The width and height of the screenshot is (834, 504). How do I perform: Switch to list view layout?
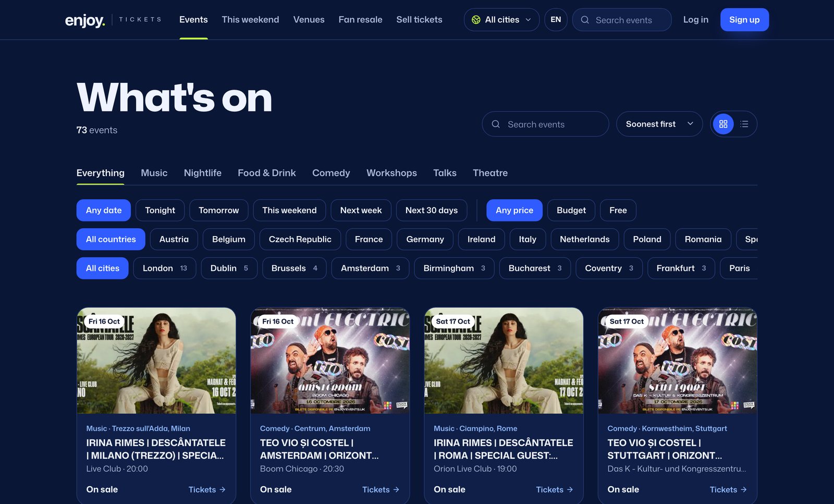(744, 124)
